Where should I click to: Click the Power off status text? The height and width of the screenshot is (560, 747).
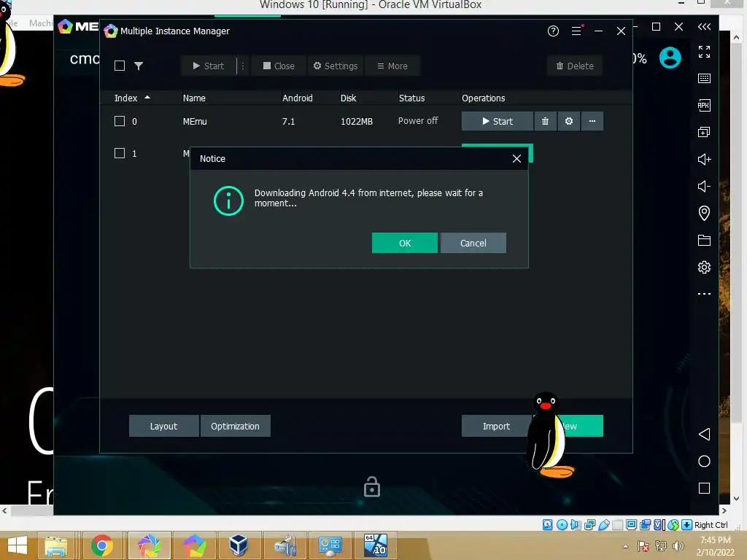(x=418, y=121)
